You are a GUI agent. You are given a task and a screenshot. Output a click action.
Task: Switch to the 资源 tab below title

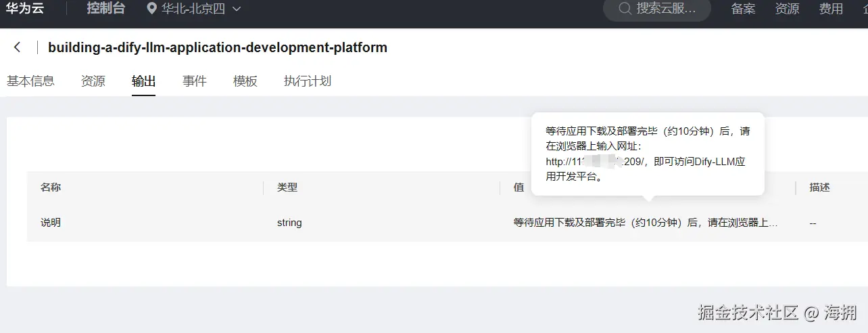[93, 81]
